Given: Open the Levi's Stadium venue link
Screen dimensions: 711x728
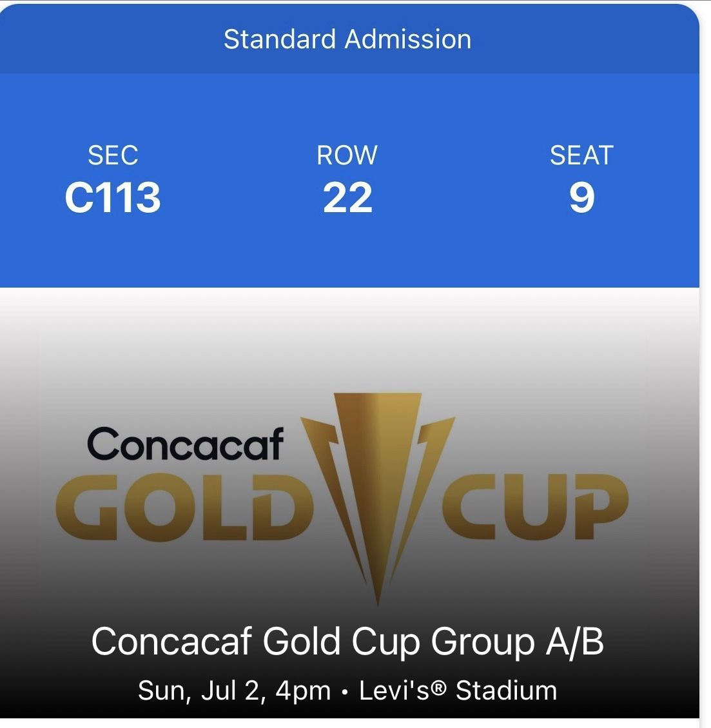Looking at the screenshot, I should point(458,691).
